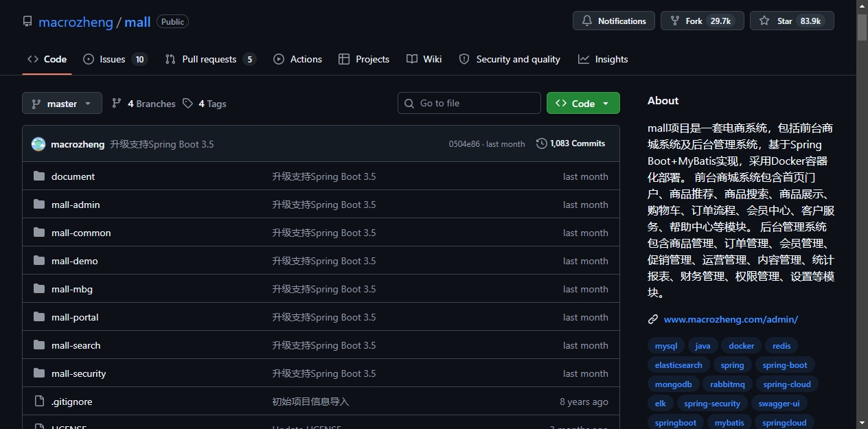Focus the Go to file search field
Viewport: 868px width, 429px height.
(x=469, y=103)
